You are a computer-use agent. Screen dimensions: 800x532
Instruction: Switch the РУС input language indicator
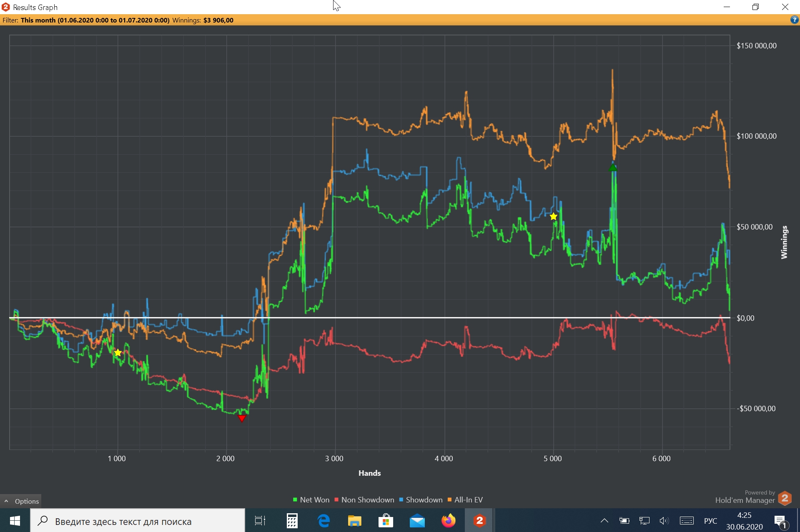click(710, 521)
